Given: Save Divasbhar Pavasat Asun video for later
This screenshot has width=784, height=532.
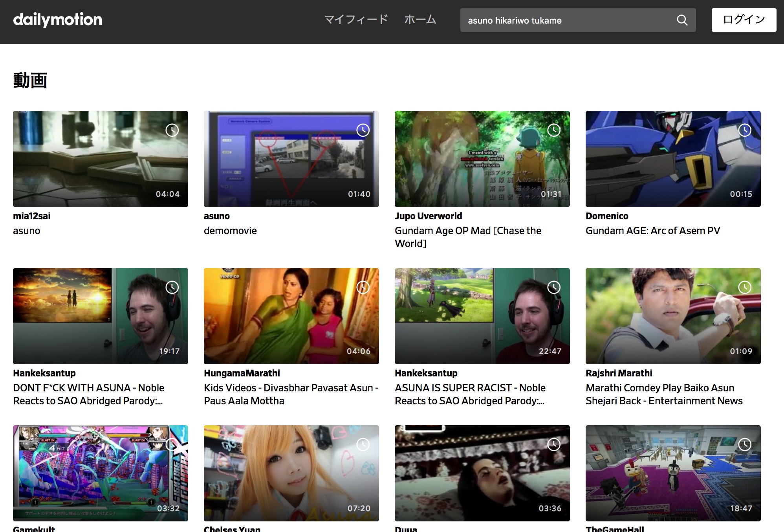Looking at the screenshot, I should (x=363, y=287).
